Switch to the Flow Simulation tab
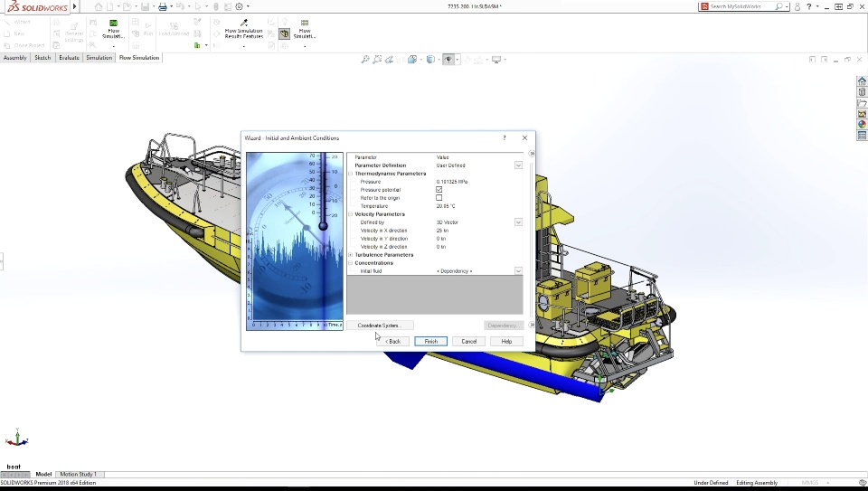868x491 pixels. 139,58
